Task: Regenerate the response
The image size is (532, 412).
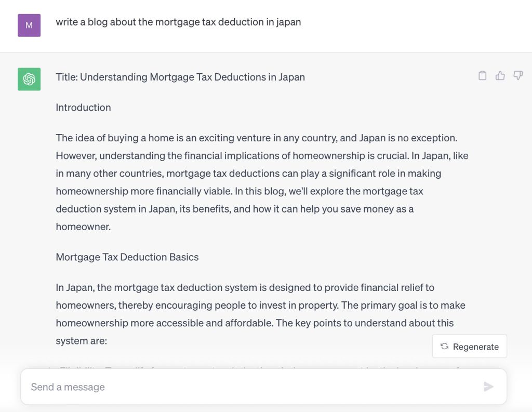Action: point(470,346)
